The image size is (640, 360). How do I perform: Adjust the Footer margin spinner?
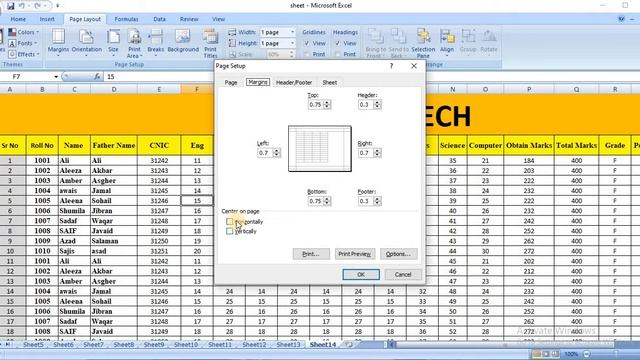pos(377,201)
